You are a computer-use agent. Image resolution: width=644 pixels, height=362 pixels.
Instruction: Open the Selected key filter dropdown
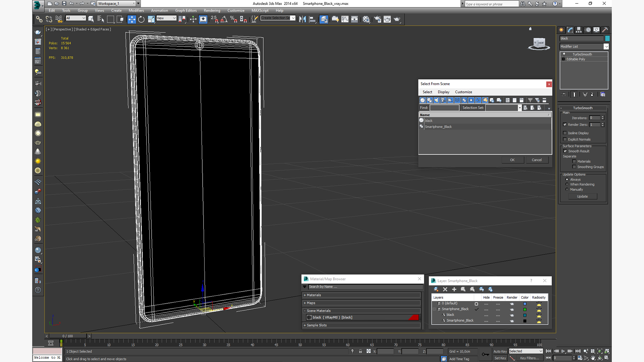tap(526, 351)
